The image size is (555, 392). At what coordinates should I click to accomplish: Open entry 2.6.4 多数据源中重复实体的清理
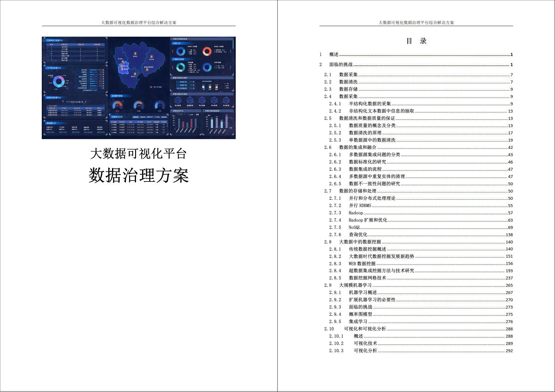coord(421,176)
